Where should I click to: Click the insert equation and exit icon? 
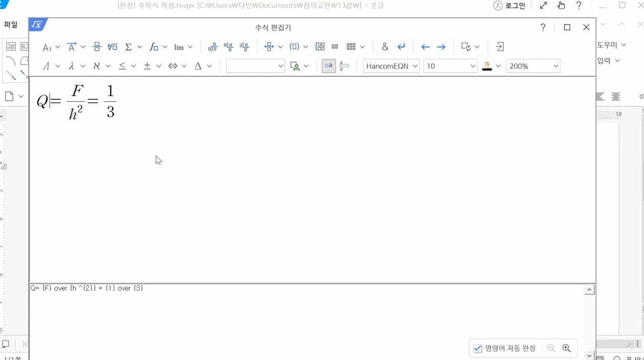[x=500, y=47]
